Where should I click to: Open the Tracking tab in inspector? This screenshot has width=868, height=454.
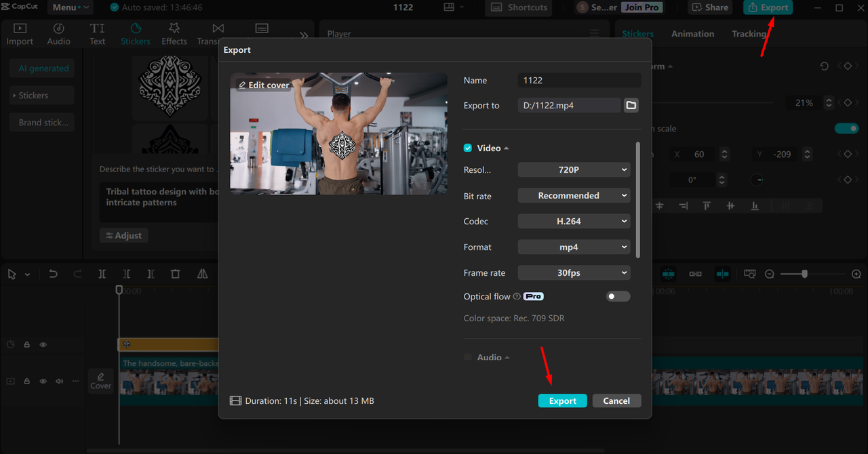click(x=749, y=34)
